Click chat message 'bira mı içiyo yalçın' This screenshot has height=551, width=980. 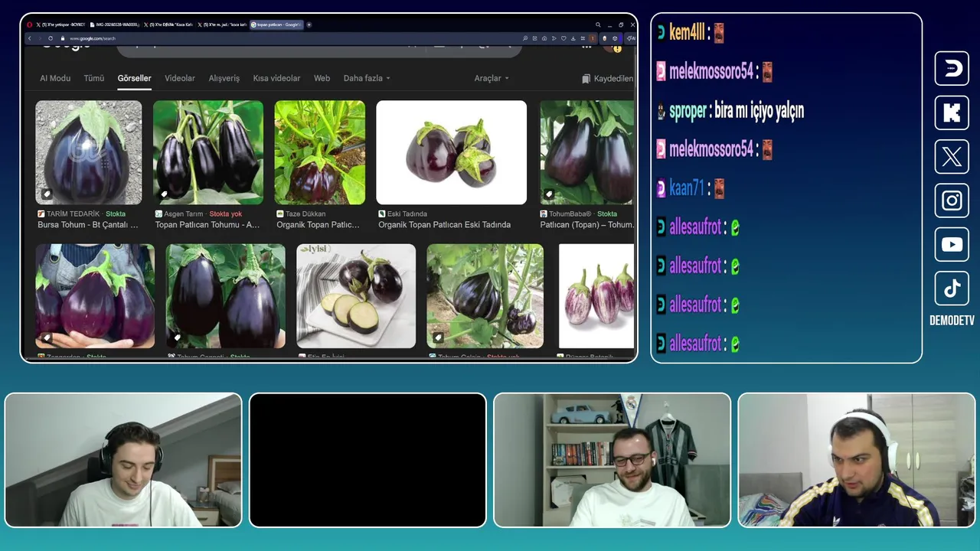(759, 111)
